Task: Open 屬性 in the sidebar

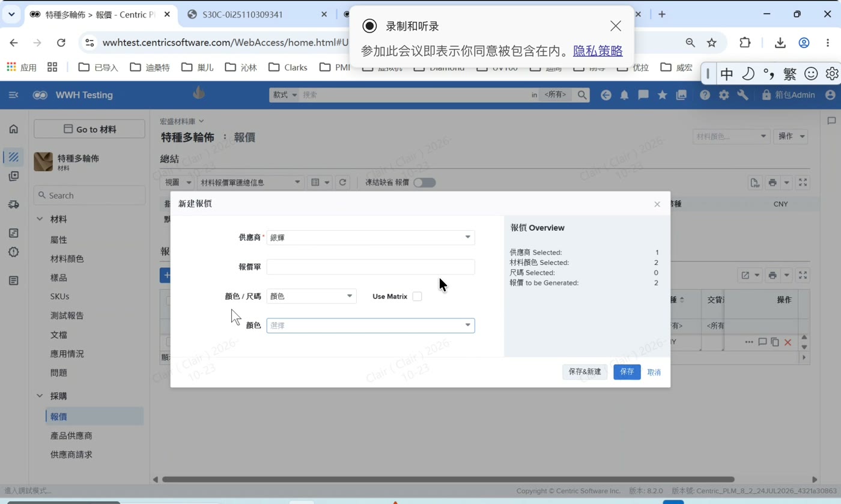Action: tap(59, 240)
